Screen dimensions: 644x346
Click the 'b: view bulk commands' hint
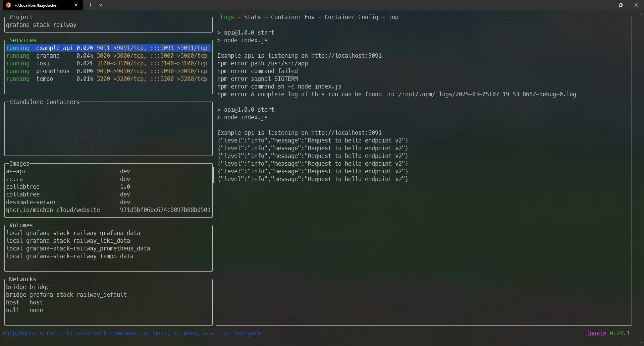point(101,333)
